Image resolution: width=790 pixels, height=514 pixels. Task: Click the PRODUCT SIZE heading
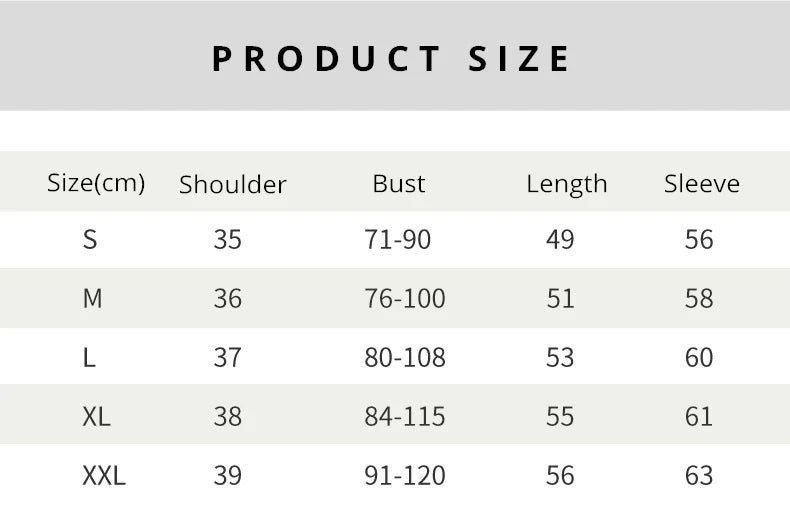point(392,58)
